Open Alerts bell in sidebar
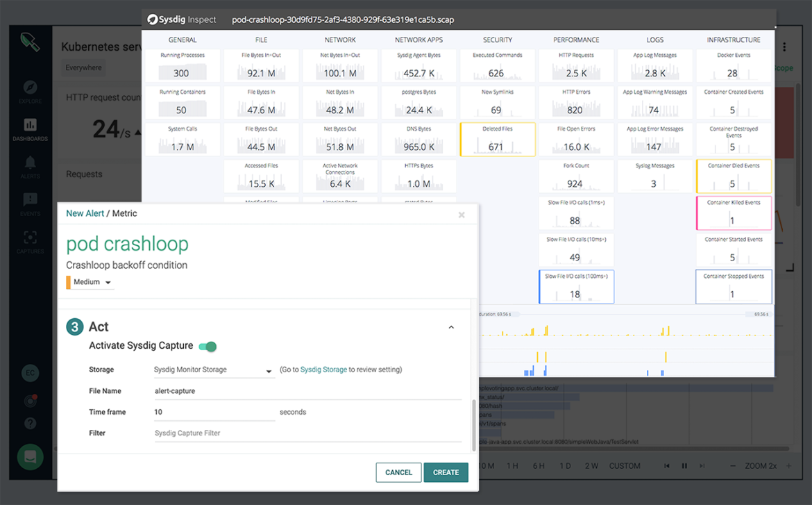The height and width of the screenshot is (505, 812). [30, 167]
